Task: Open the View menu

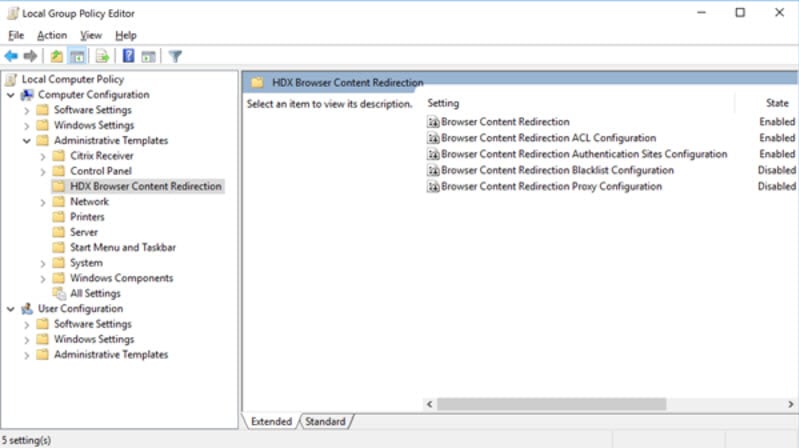Action: pos(91,35)
